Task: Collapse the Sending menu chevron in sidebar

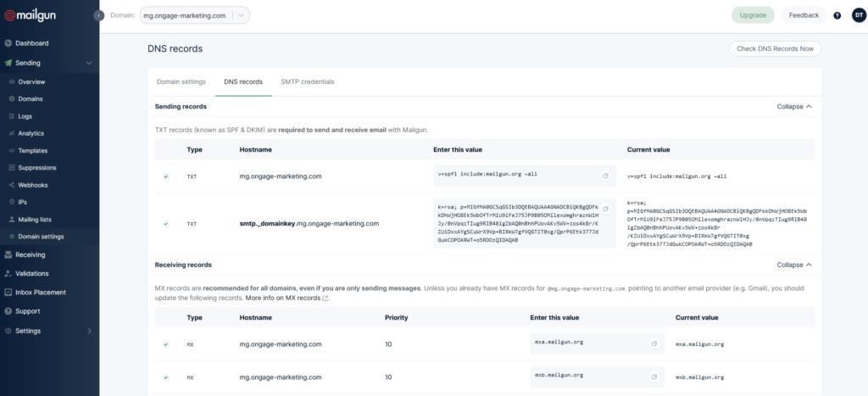Action: (89, 63)
